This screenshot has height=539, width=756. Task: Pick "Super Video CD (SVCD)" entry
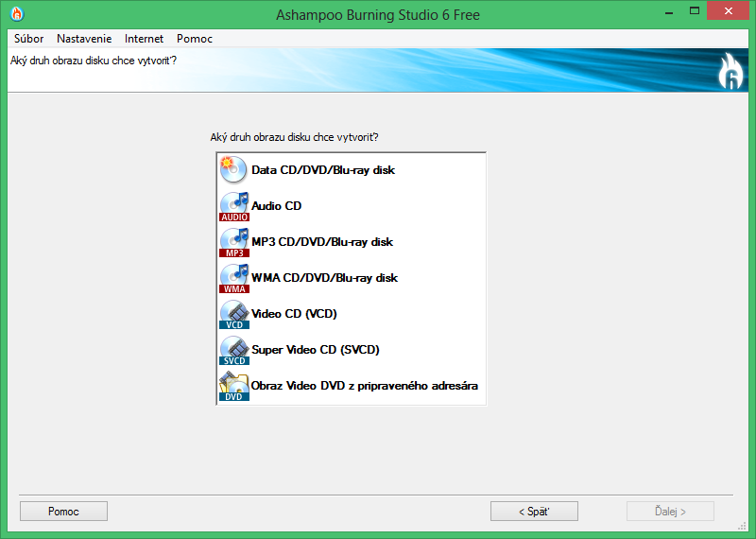pyautogui.click(x=351, y=350)
